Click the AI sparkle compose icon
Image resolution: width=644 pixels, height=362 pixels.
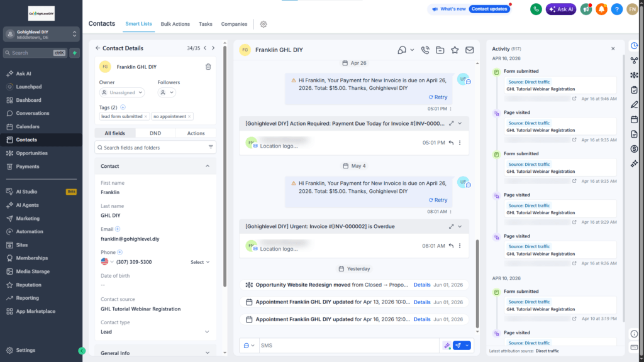[447, 346]
